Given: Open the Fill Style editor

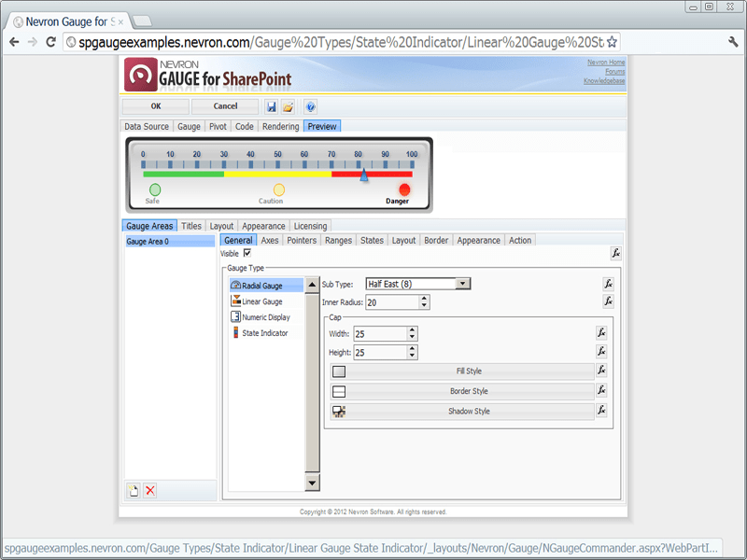Looking at the screenshot, I should tap(462, 371).
